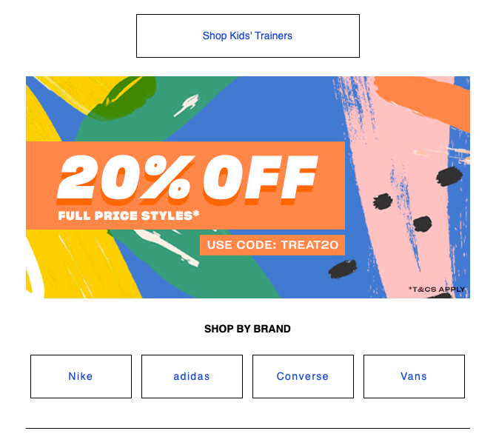Click the FULL PRICE STYLES subtitle
Screen dimensions: 496x448
(128, 215)
